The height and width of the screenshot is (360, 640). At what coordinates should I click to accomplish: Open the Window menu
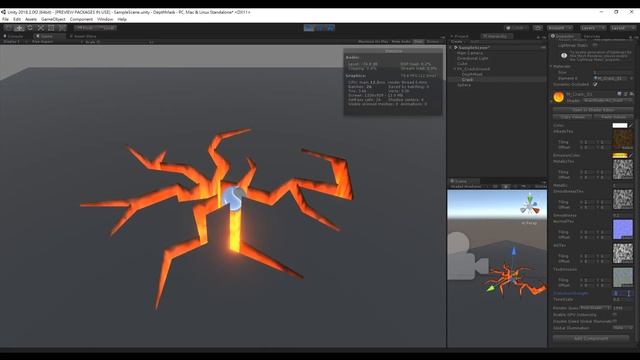tap(105, 19)
